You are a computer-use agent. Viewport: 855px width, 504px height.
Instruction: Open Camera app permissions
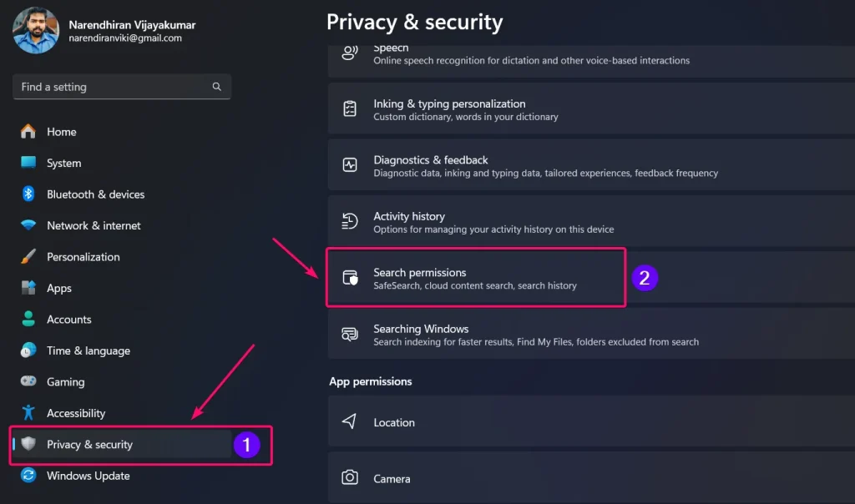(x=592, y=478)
